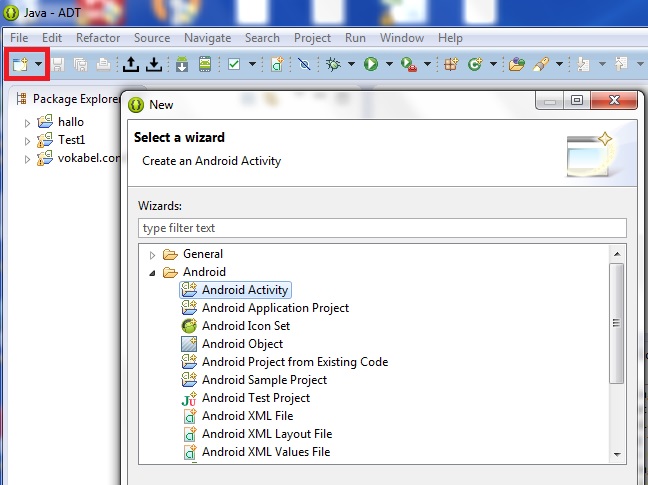This screenshot has height=485, width=648.
Task: Click the New wizard toolbar icon
Action: (x=20, y=64)
